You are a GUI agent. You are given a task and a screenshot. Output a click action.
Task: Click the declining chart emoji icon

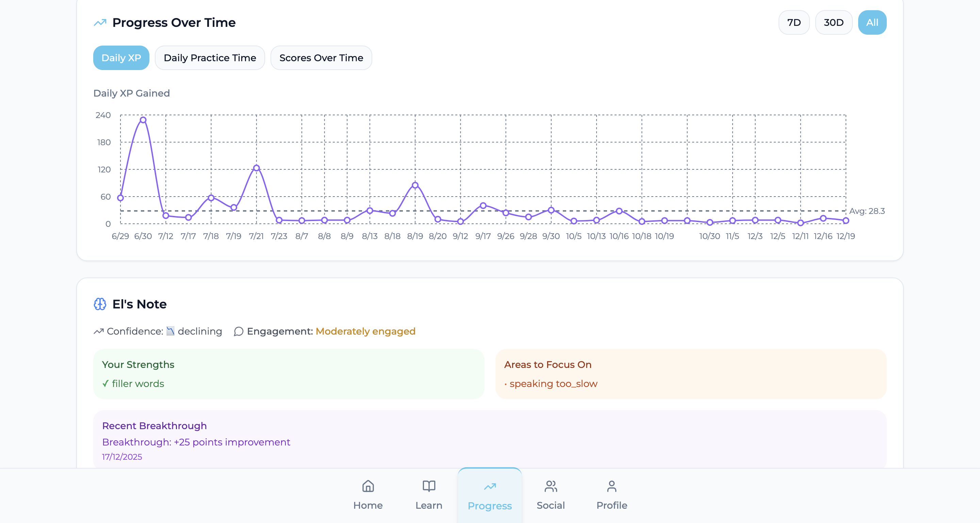[170, 331]
